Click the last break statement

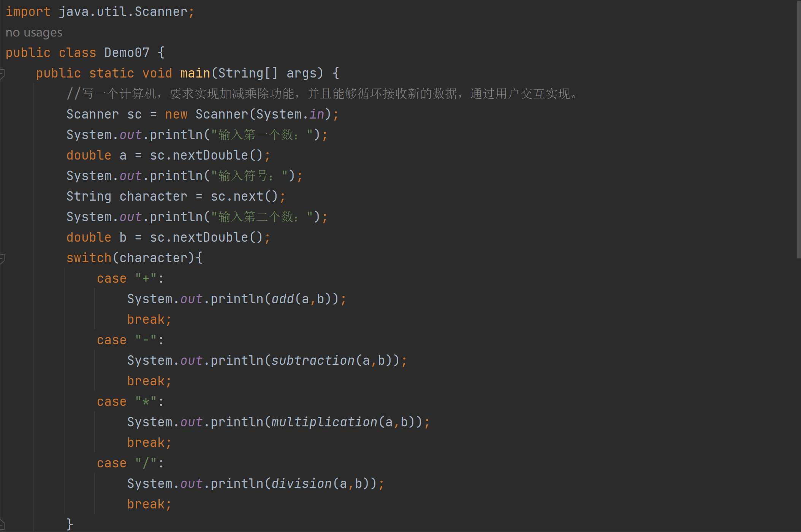[146, 504]
